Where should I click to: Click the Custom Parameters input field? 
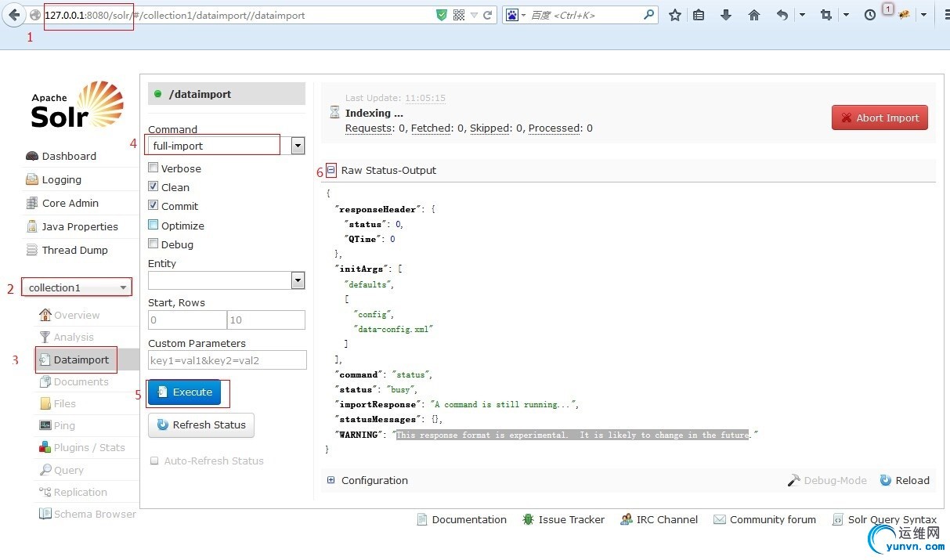click(x=226, y=360)
